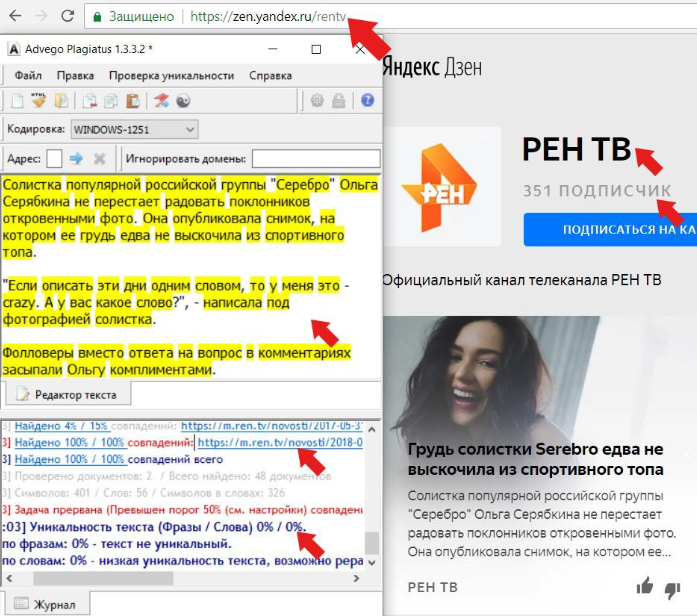Click the copy text icon in toolbar

pyautogui.click(x=111, y=101)
